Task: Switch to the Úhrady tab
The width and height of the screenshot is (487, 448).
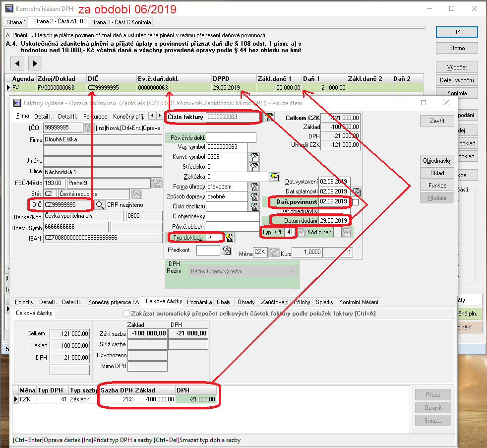Action: 246,302
